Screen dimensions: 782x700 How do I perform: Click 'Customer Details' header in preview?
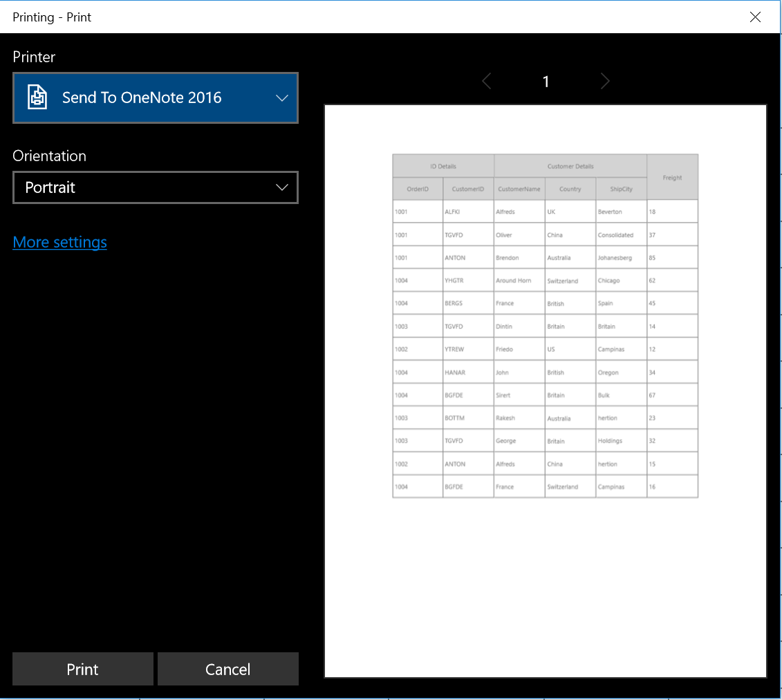[570, 166]
